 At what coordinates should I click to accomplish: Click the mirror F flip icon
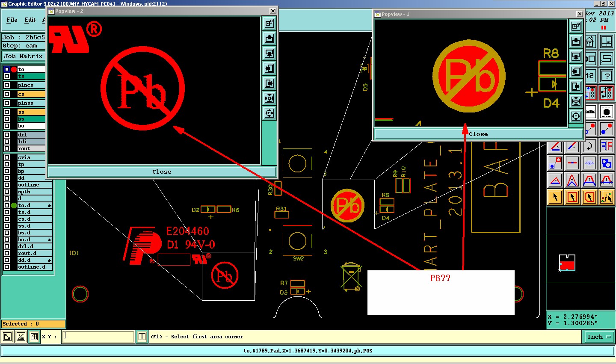[607, 146]
